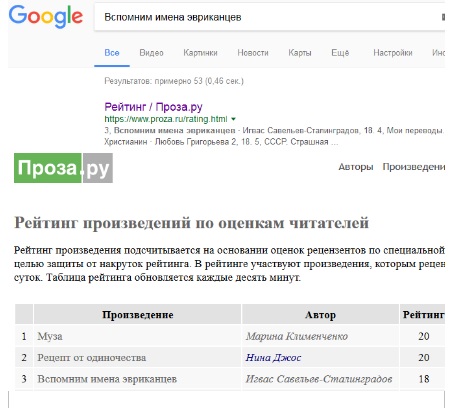The height and width of the screenshot is (408, 450).
Task: Focus the Google search input field
Action: click(269, 17)
